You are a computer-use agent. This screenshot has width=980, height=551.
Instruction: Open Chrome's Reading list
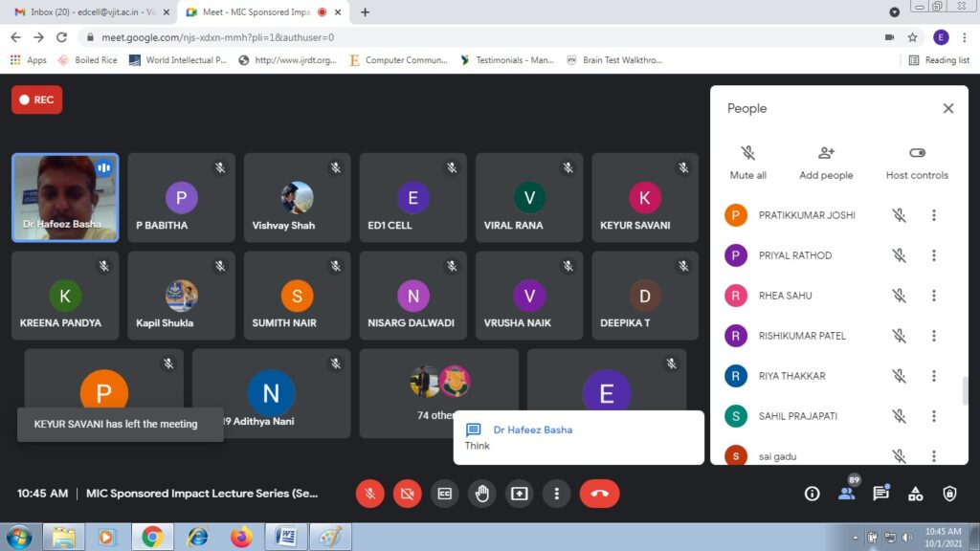click(938, 60)
